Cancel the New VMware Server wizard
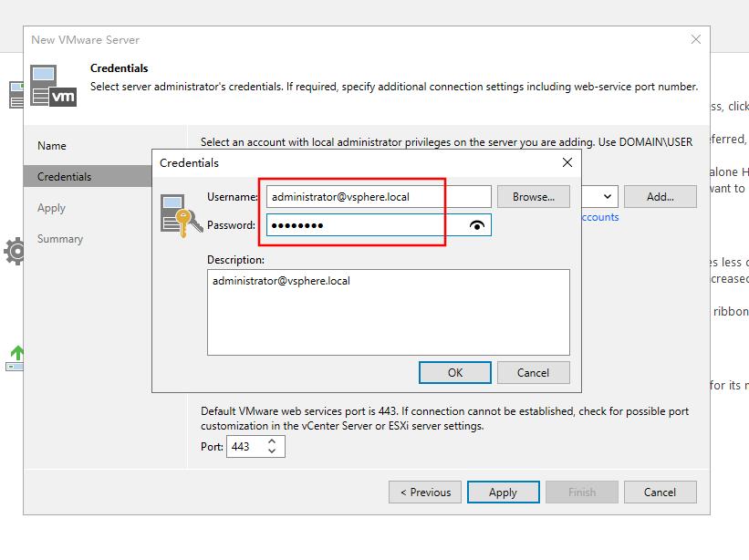Image resolution: width=749 pixels, height=560 pixels. tap(660, 493)
